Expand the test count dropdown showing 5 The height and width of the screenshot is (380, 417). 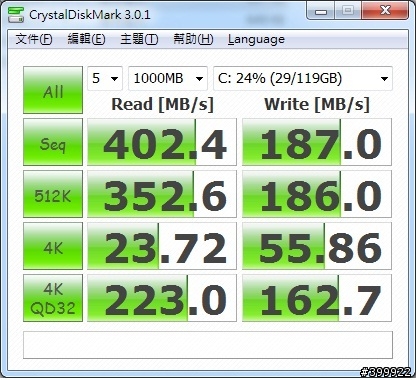(105, 78)
